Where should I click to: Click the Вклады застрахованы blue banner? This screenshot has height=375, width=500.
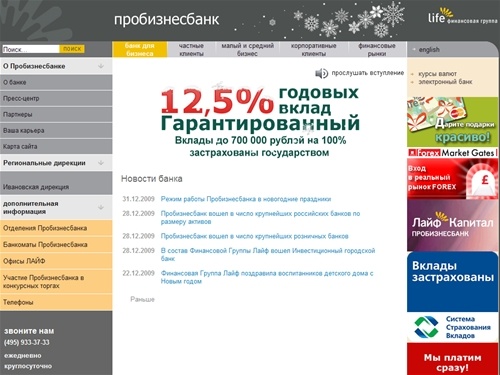point(452,282)
